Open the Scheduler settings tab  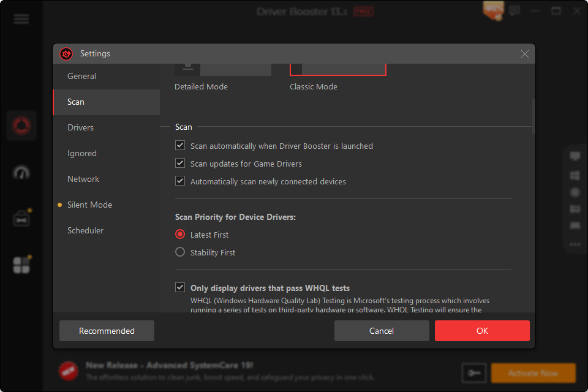[x=107, y=230]
